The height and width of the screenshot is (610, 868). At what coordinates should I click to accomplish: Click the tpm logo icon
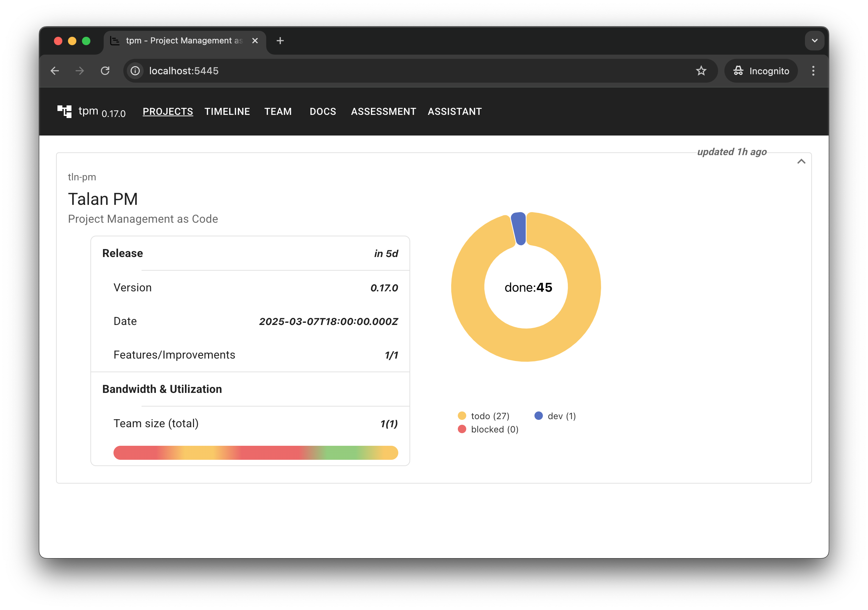click(64, 111)
